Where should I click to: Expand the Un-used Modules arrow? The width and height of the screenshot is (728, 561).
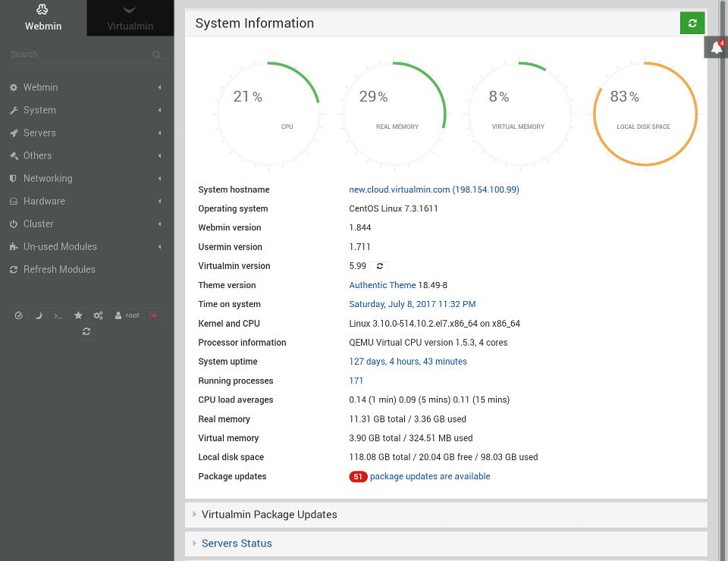[160, 246]
